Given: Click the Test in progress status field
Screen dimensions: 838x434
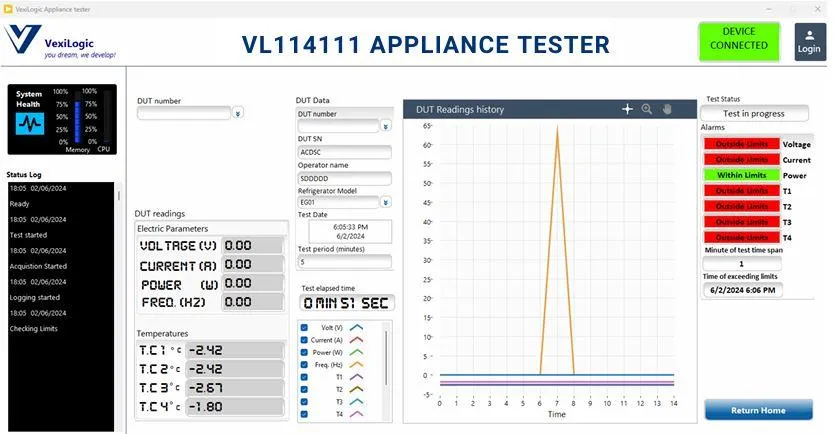Looking at the screenshot, I should (x=754, y=113).
